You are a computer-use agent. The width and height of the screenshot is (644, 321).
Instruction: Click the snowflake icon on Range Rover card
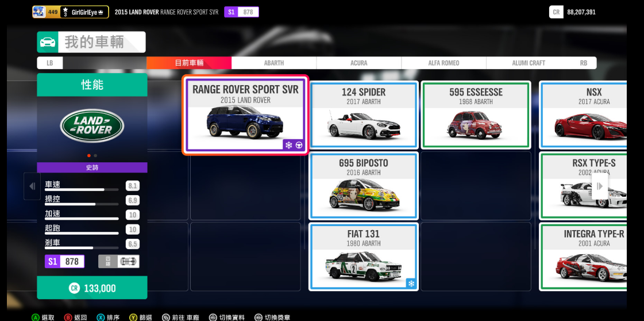coord(289,145)
